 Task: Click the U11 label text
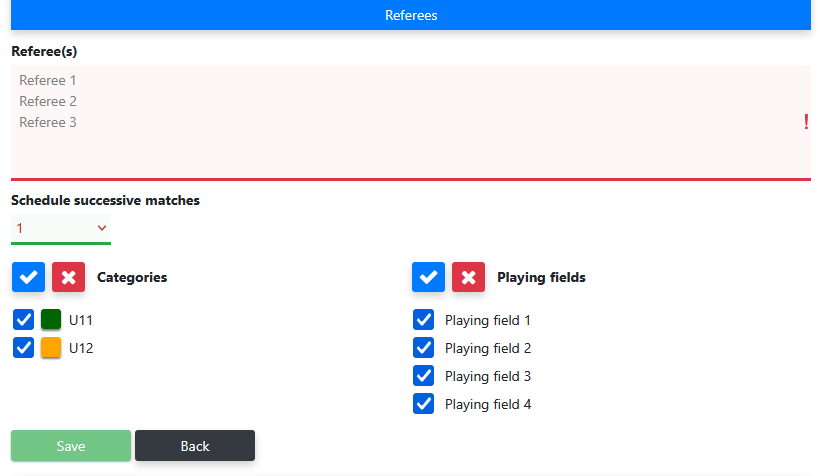pos(81,320)
